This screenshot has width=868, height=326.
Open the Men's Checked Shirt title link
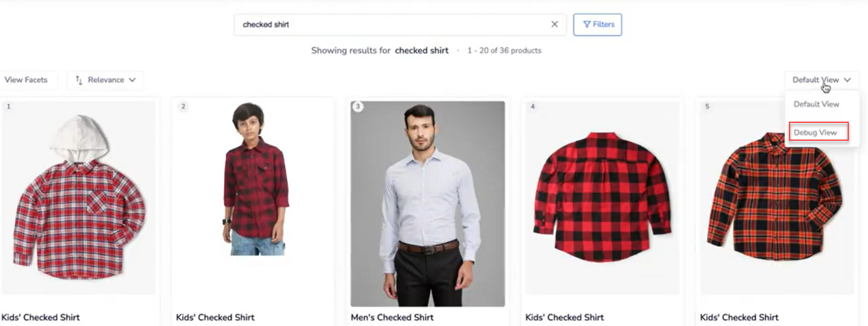coord(392,317)
